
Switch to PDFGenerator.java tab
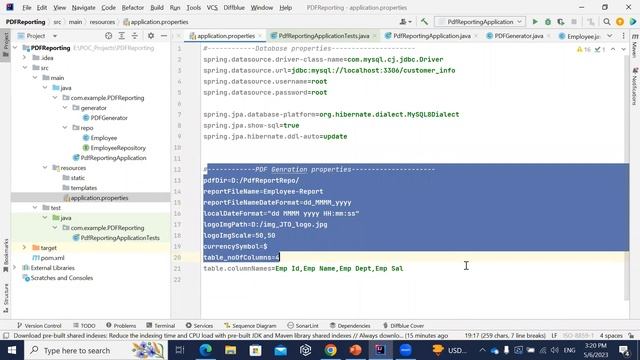click(518, 36)
